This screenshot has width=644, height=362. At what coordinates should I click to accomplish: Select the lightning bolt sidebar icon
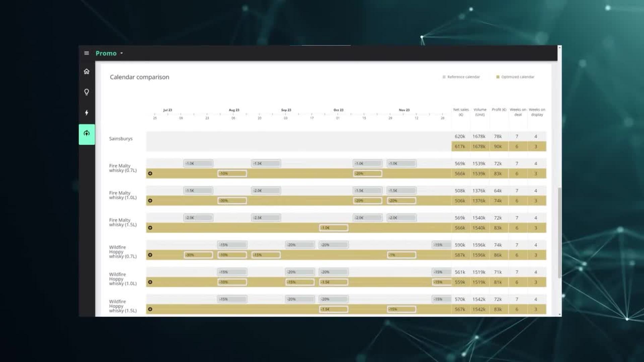[87, 113]
